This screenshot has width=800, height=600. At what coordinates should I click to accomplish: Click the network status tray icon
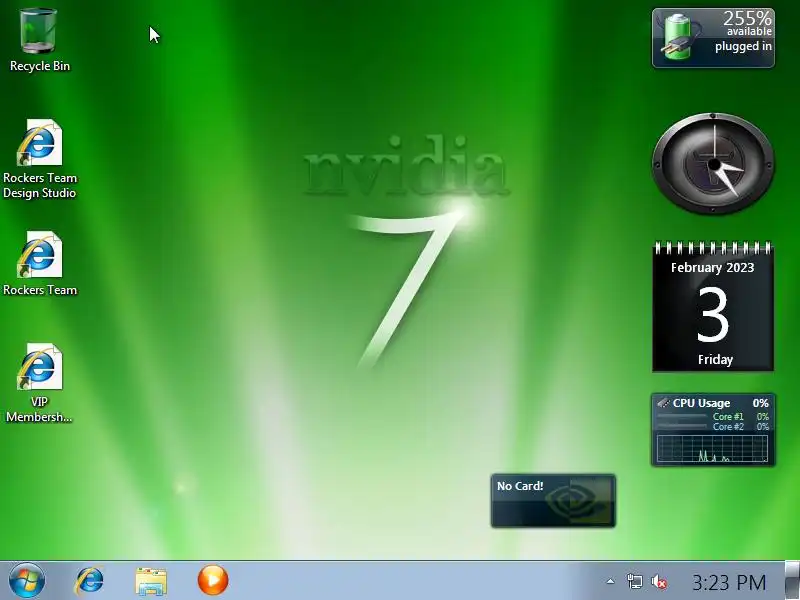634,581
